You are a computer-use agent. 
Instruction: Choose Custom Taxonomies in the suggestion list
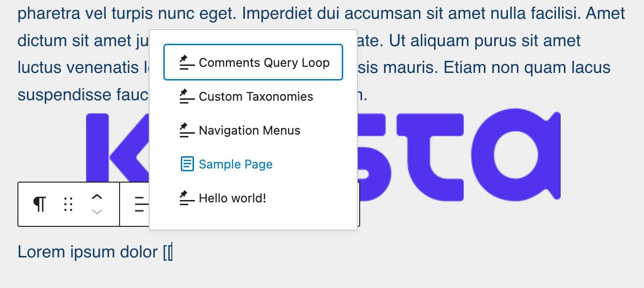pyautogui.click(x=256, y=96)
